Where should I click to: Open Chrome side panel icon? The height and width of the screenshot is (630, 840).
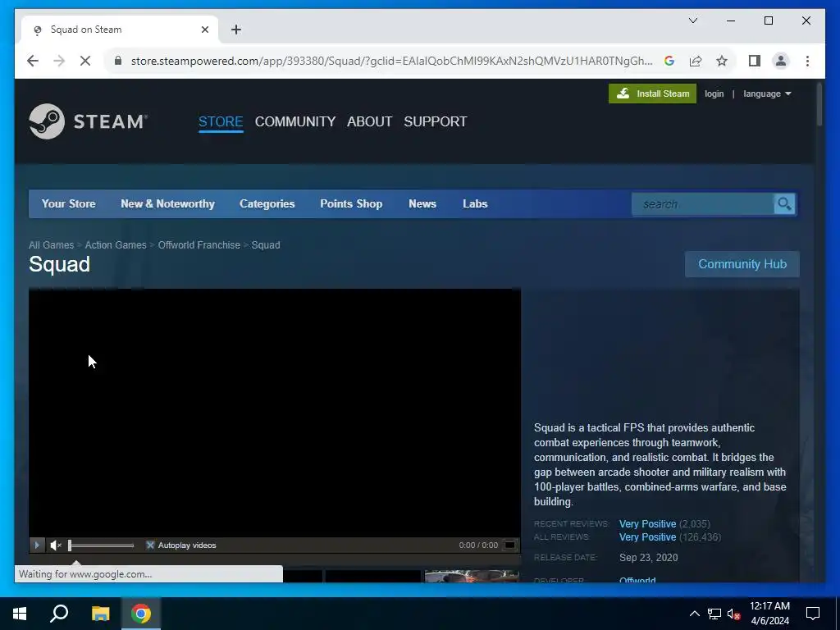tap(755, 61)
